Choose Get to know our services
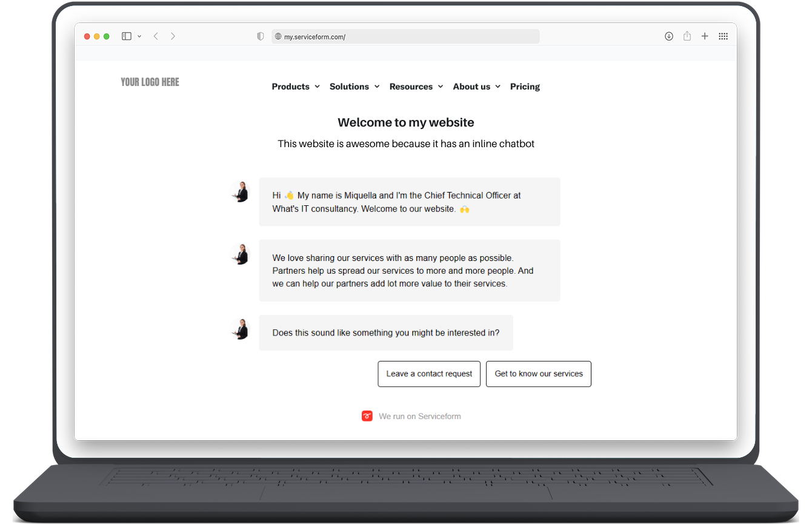The image size is (812, 525). (x=539, y=374)
